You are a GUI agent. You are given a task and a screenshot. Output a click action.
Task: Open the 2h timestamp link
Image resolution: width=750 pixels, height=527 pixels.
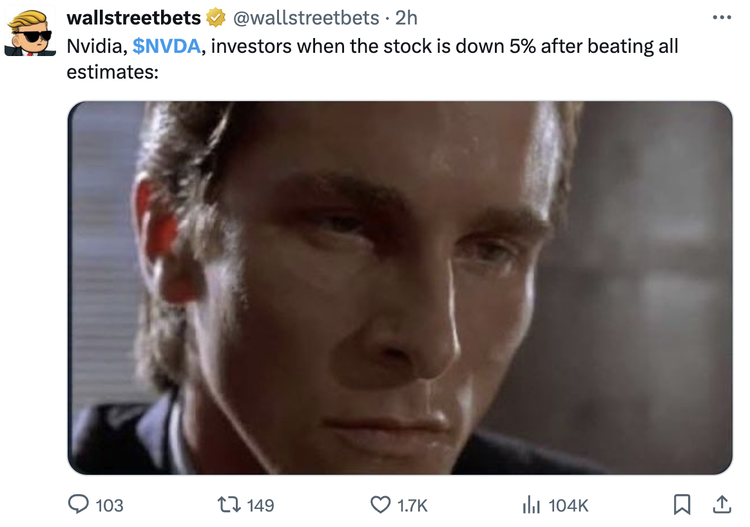(x=406, y=18)
